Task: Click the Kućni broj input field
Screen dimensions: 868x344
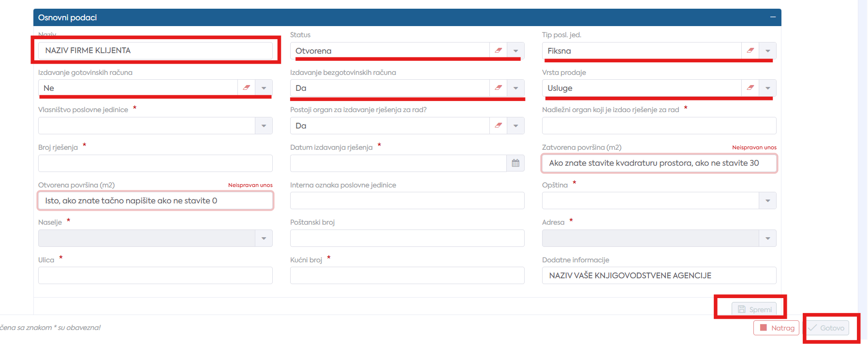Action: coord(407,275)
